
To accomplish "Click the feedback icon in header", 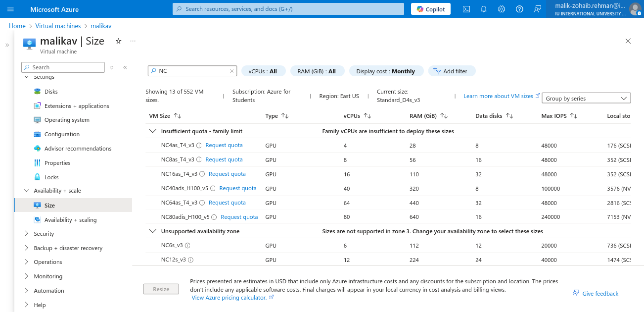I will tap(537, 9).
